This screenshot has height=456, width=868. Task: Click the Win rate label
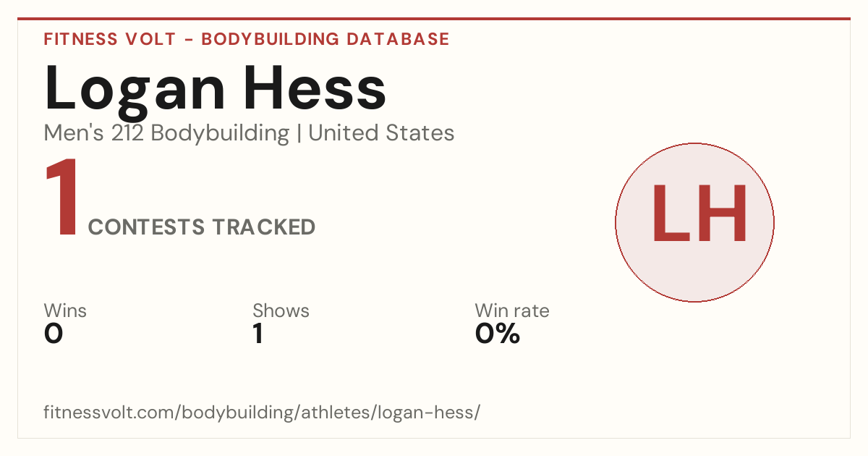click(x=512, y=311)
